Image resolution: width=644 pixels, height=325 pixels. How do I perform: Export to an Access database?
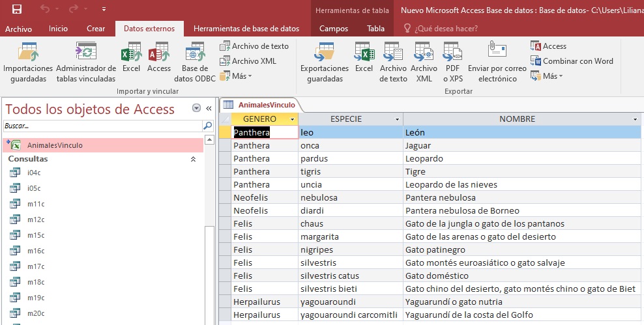tap(548, 46)
